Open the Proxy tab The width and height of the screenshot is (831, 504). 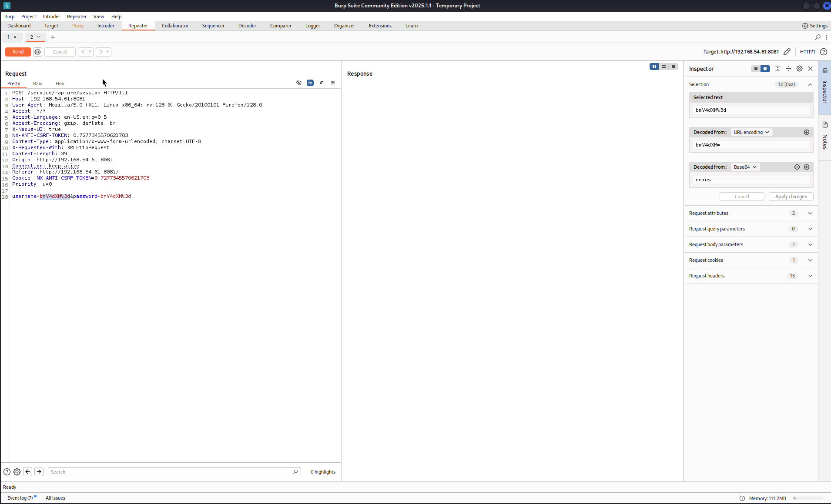(78, 26)
